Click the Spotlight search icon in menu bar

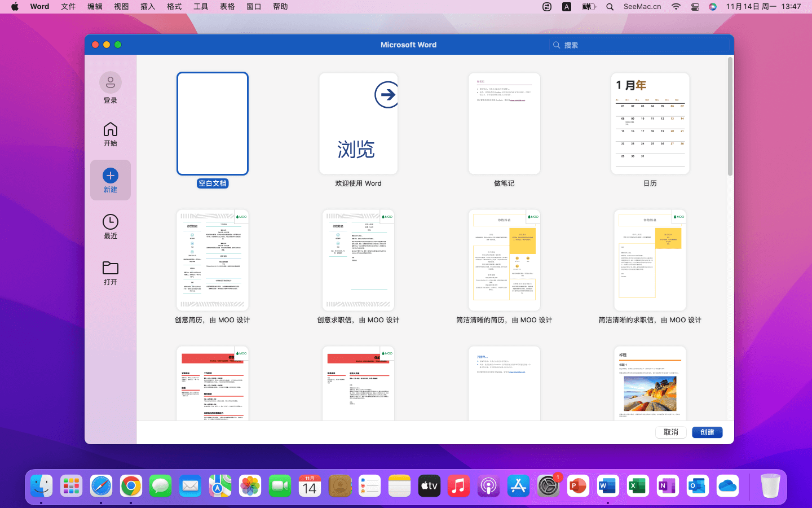(x=610, y=7)
